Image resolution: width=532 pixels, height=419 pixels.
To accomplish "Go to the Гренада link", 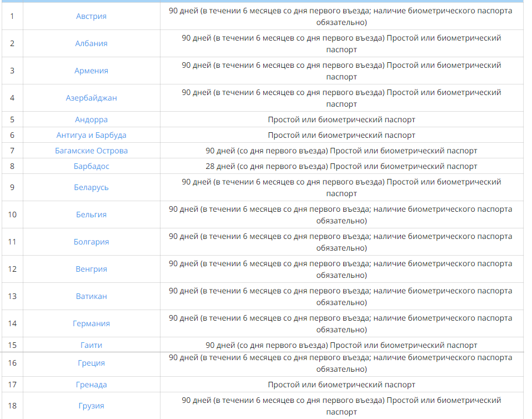I will (x=91, y=385).
